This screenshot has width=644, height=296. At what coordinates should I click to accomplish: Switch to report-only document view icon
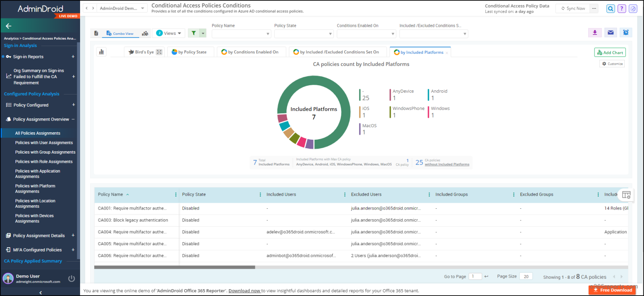[x=96, y=33]
